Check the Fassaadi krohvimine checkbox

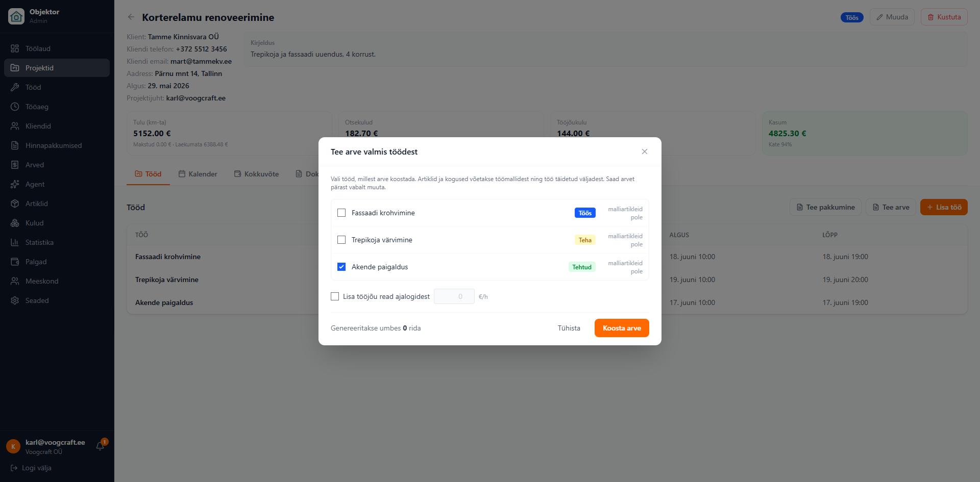tap(341, 213)
